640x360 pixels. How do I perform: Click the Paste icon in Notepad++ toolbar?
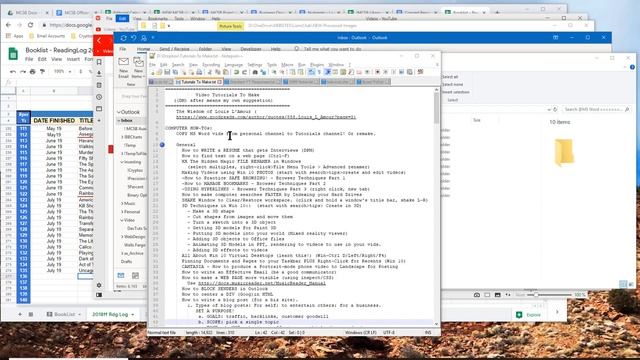[226, 72]
